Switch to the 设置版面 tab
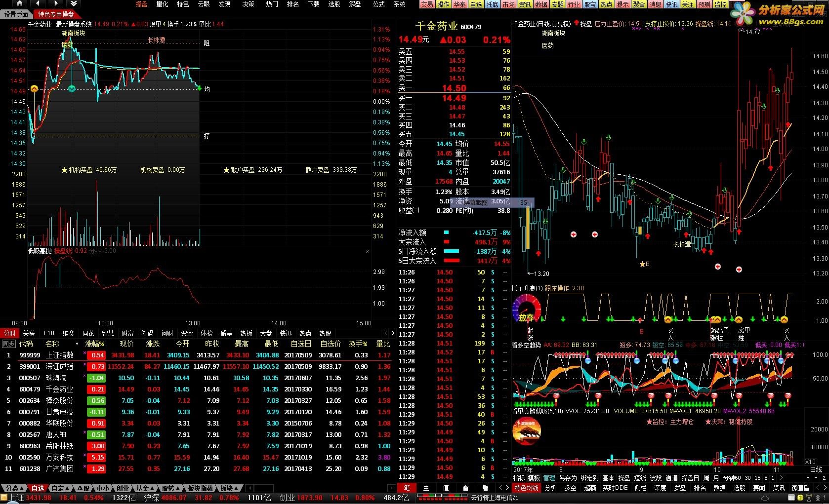 click(17, 14)
